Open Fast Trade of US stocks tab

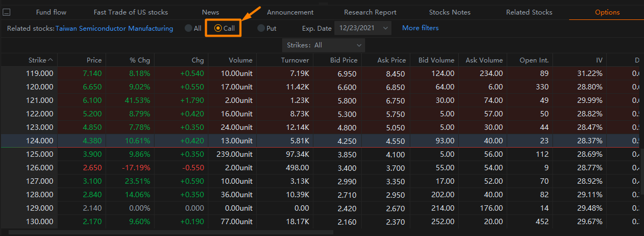tap(131, 12)
